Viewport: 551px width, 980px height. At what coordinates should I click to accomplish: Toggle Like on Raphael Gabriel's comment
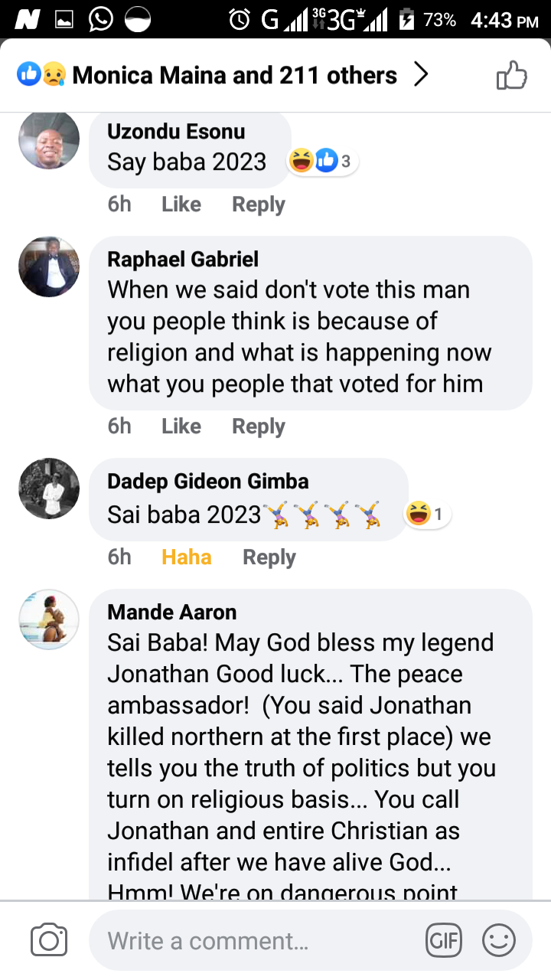point(181,426)
